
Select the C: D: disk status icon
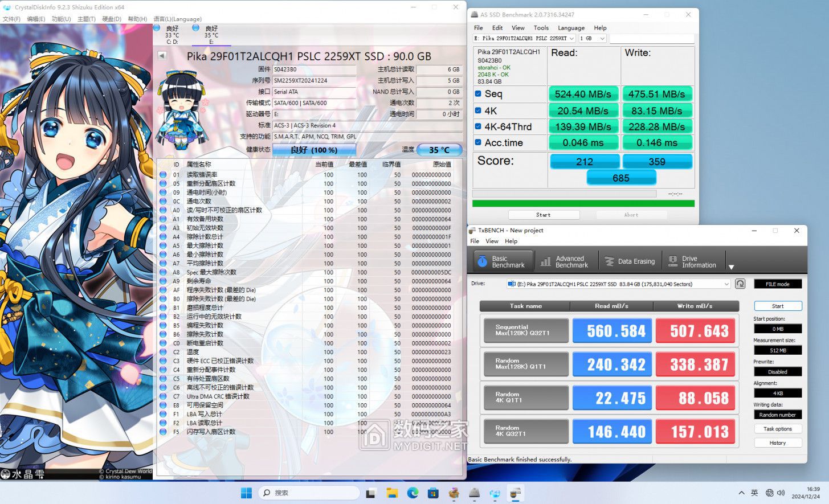click(x=157, y=27)
